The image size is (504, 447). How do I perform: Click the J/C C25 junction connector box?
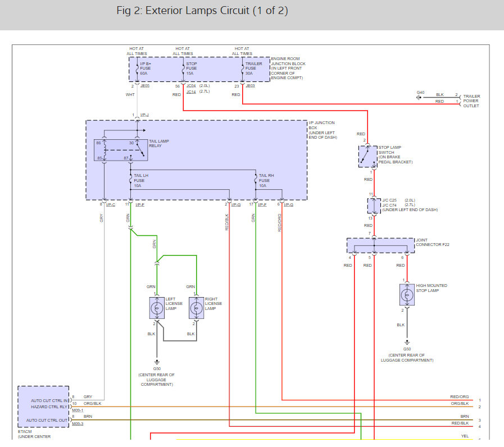tap(374, 206)
